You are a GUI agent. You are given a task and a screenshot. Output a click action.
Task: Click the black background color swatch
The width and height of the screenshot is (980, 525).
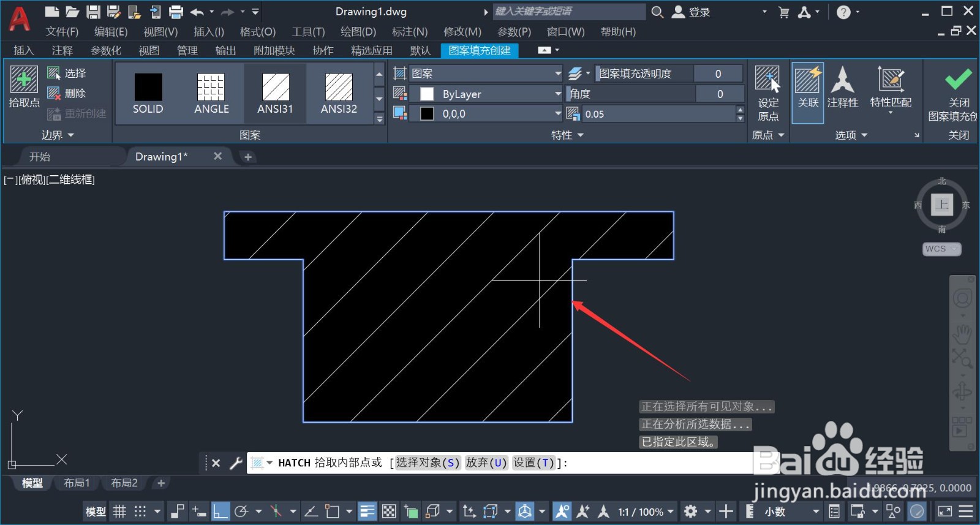click(x=427, y=114)
